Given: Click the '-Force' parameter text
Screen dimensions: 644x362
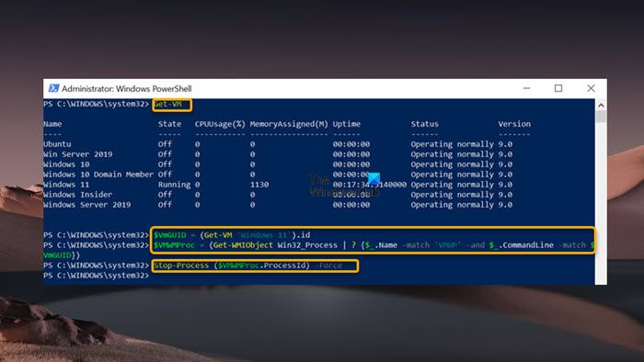Looking at the screenshot, I should click(x=328, y=266).
